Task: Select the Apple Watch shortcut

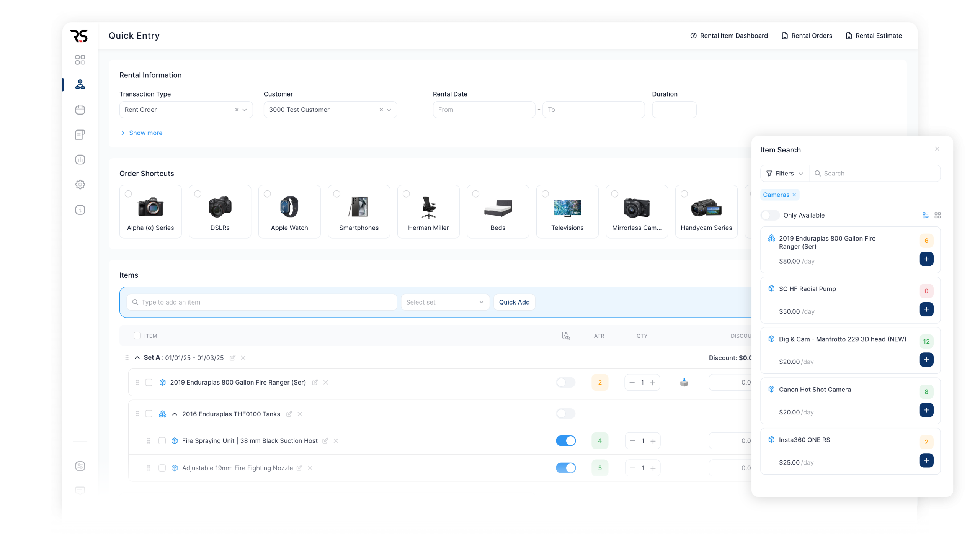Action: click(x=289, y=211)
